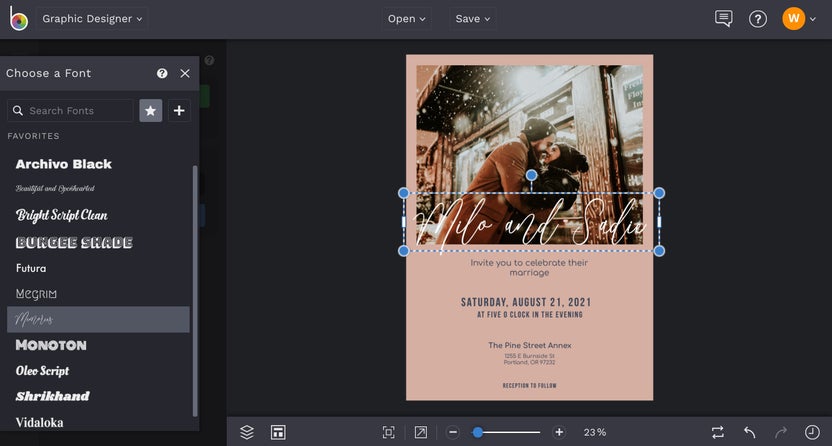This screenshot has height=446, width=832.
Task: Open the Open menu
Action: tap(406, 19)
